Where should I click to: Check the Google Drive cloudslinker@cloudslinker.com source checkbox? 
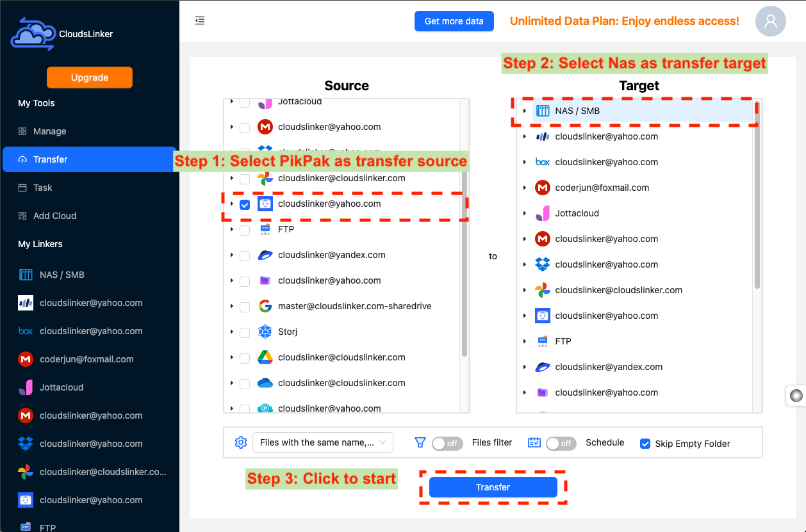[245, 359]
